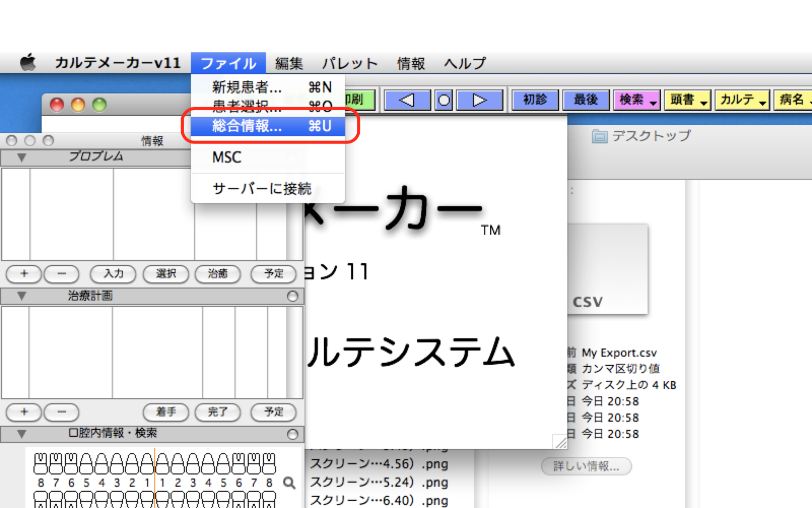Click the next record right arrow button
Image resolution: width=812 pixels, height=508 pixels.
point(479,100)
